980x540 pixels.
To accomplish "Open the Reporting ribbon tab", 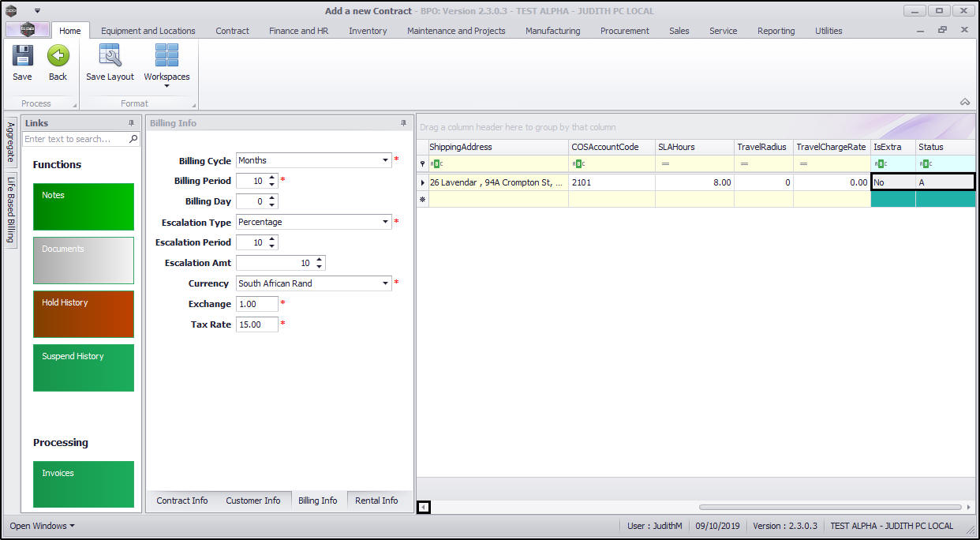I will [776, 31].
